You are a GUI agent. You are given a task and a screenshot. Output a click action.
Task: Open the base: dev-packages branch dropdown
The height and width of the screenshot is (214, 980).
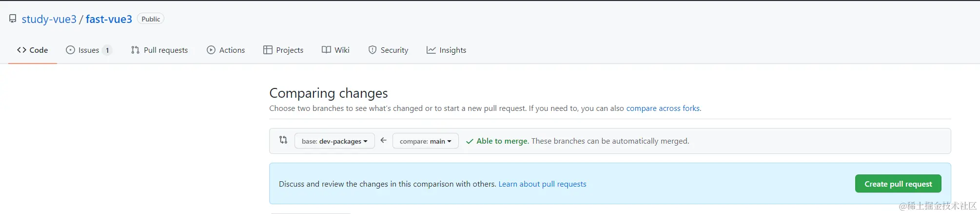pos(334,141)
